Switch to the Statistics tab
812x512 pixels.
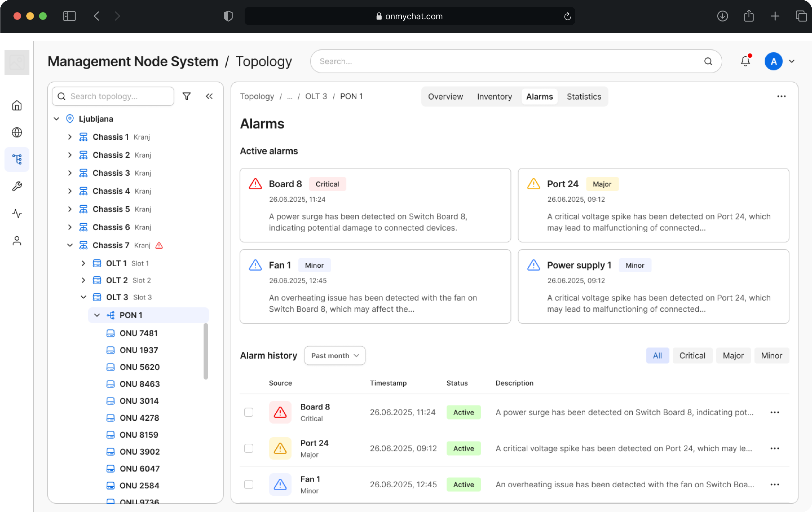584,96
